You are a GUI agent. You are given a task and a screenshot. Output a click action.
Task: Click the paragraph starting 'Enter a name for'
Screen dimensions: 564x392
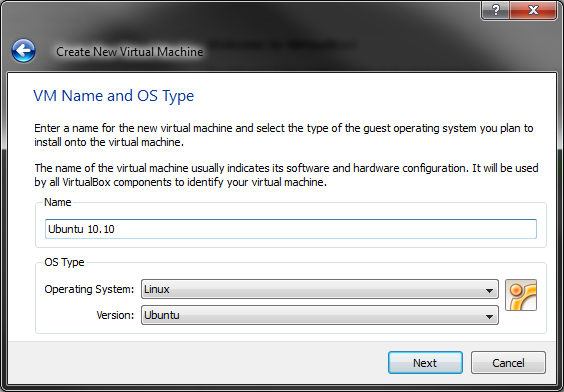[x=283, y=135]
